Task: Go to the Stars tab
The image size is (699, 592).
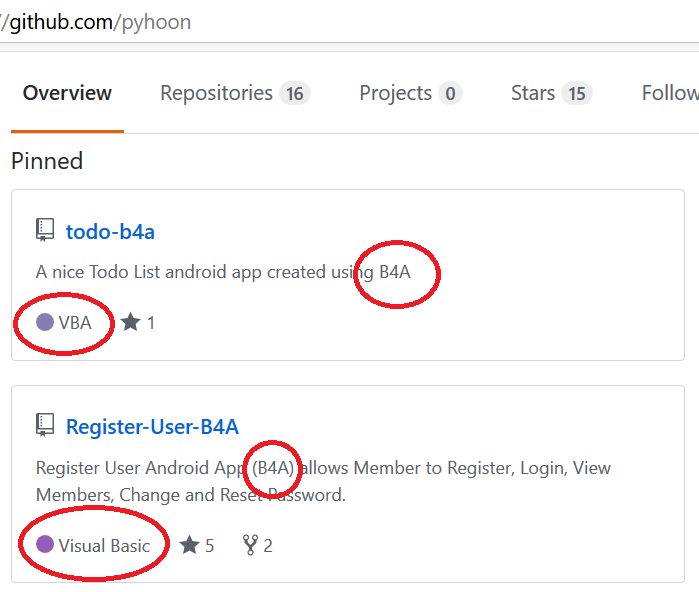Action: 532,93
